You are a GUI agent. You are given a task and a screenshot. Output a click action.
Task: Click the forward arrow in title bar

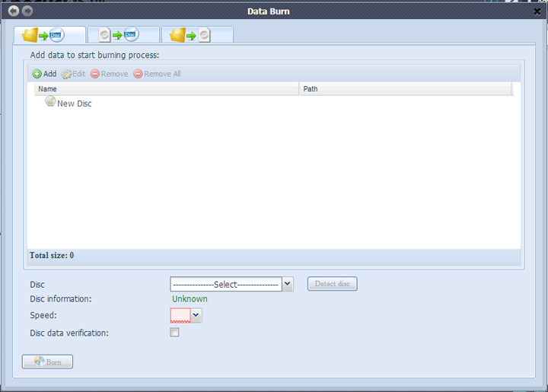point(27,11)
